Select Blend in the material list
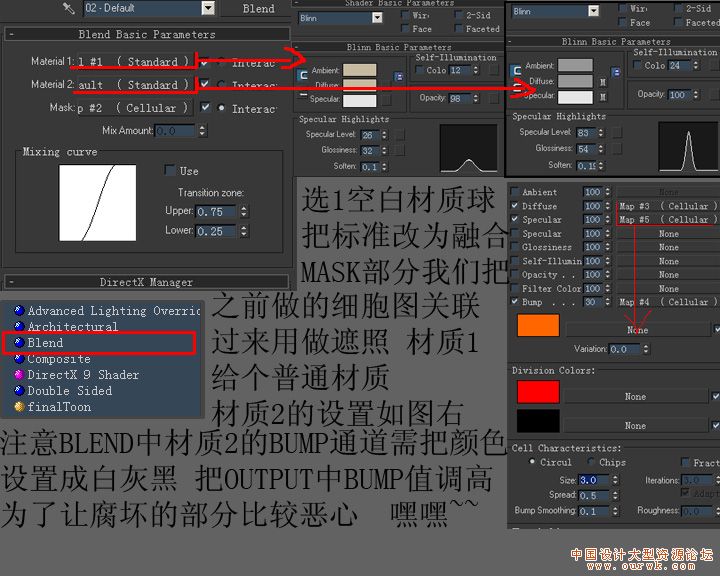 tap(45, 343)
